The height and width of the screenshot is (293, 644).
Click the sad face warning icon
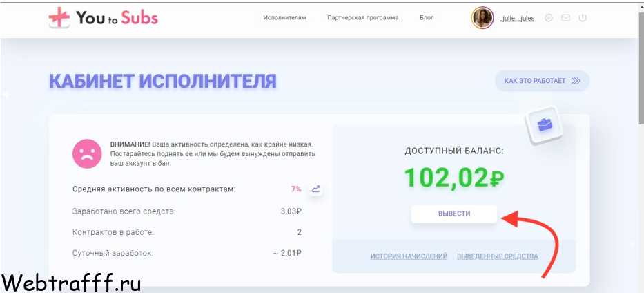tap(87, 153)
